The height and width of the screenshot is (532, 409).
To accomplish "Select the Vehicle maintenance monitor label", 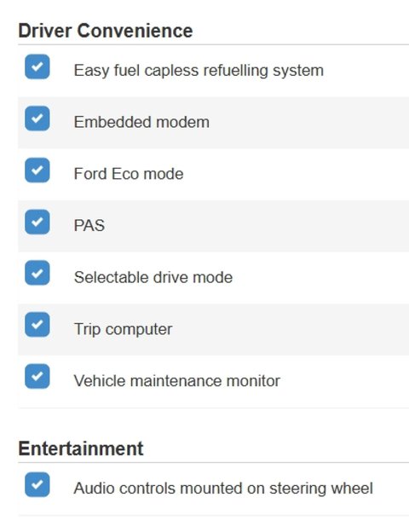I will coord(177,381).
